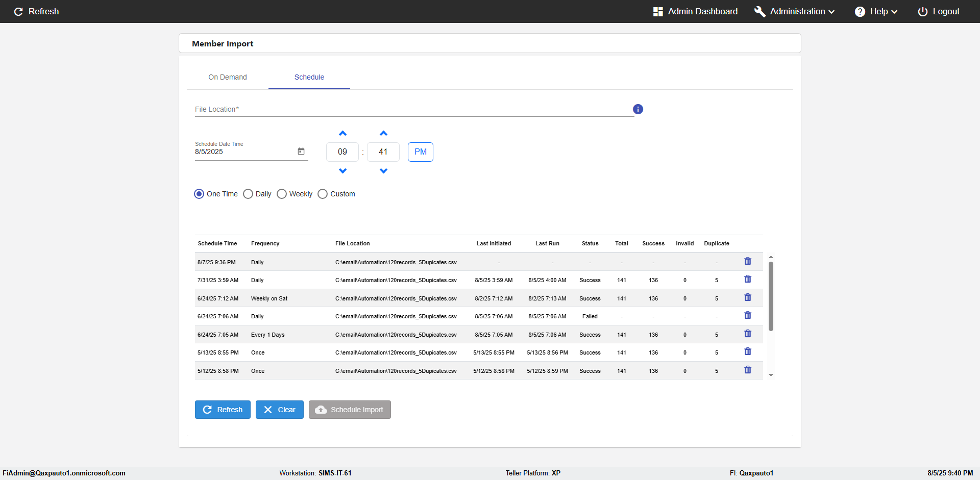Click the schedule table scrollbar thumb
The width and height of the screenshot is (980, 480).
(x=771, y=296)
